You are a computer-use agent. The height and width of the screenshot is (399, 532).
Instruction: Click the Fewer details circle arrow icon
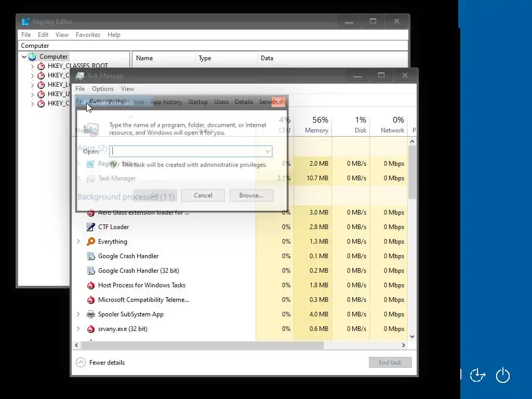coord(81,362)
